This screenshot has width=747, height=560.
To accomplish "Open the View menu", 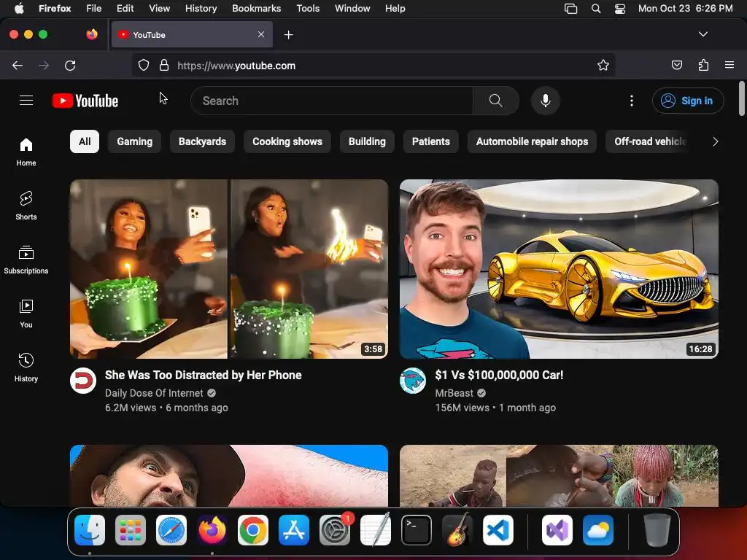I will click(159, 9).
